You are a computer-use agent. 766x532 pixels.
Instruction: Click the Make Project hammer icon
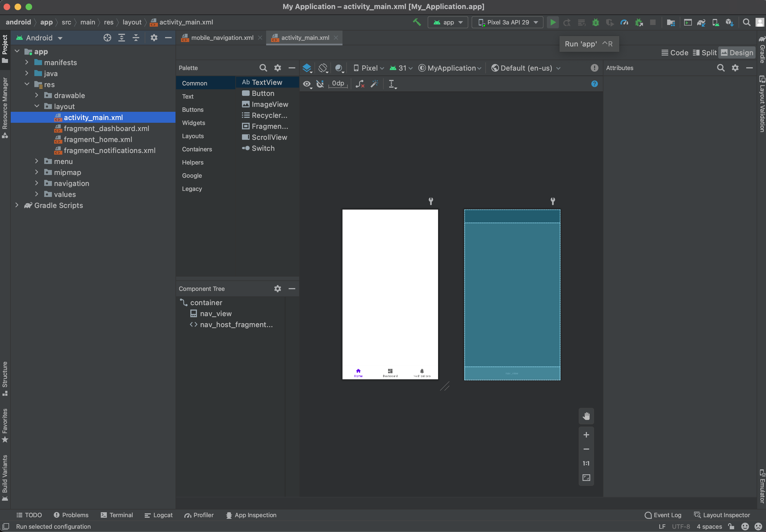coord(417,22)
